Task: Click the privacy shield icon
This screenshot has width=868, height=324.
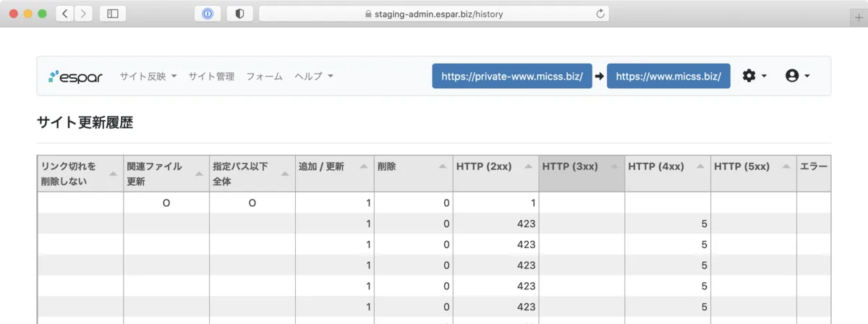Action: click(x=239, y=14)
